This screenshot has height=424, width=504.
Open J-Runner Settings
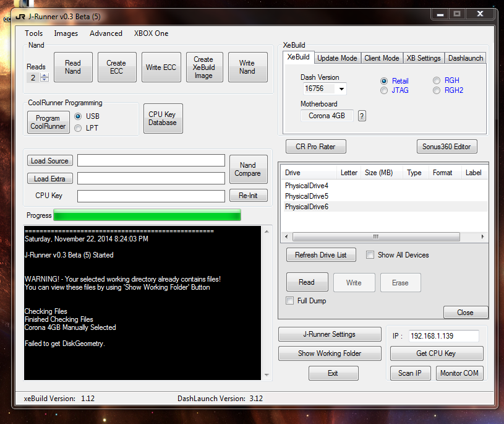point(330,334)
